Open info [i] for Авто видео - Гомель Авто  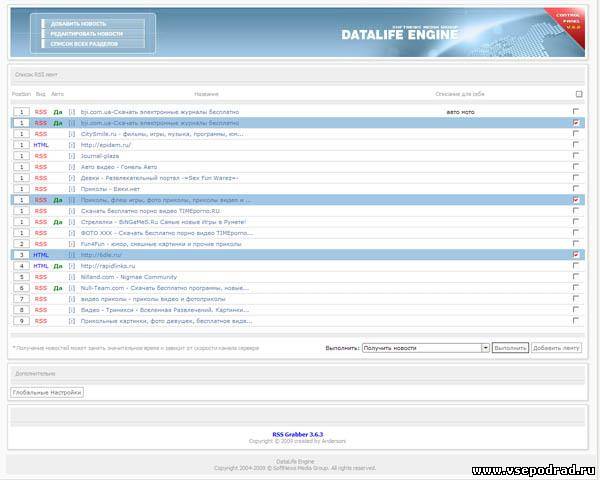pyautogui.click(x=72, y=167)
